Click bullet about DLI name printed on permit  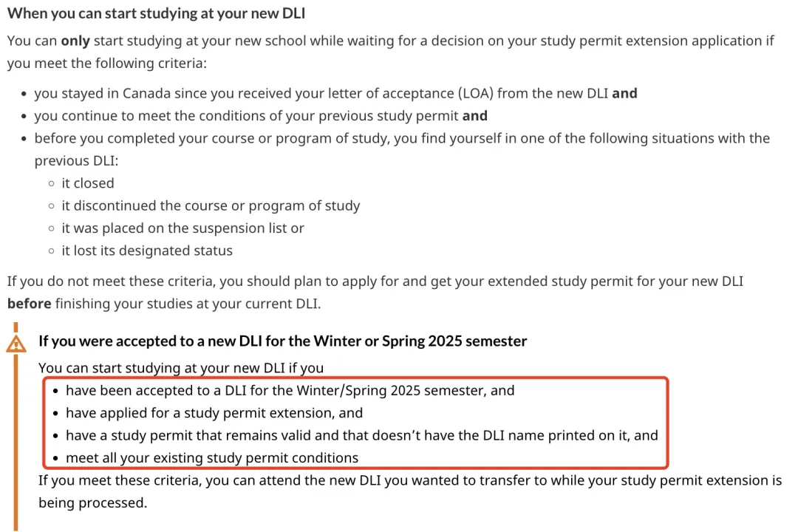click(362, 435)
